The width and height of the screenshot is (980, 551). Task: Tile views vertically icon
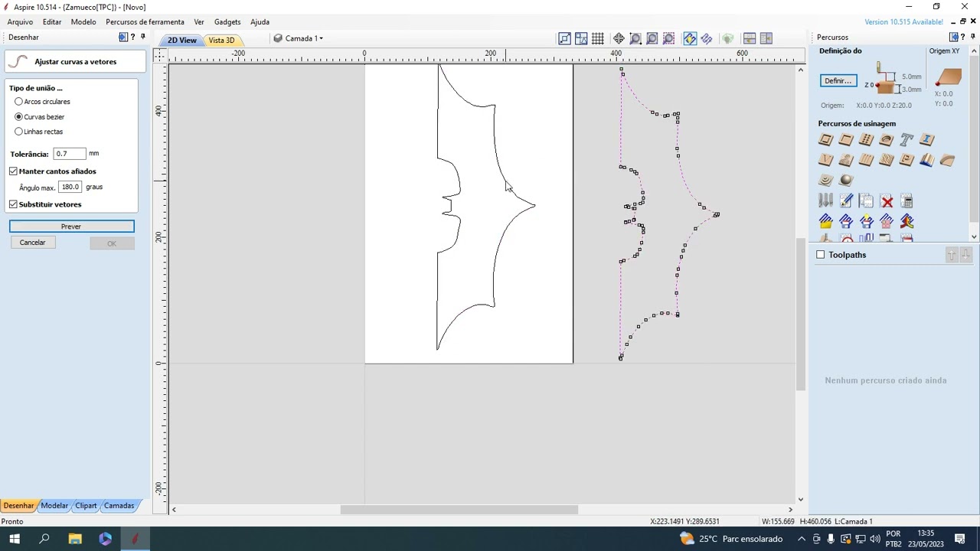[766, 38]
